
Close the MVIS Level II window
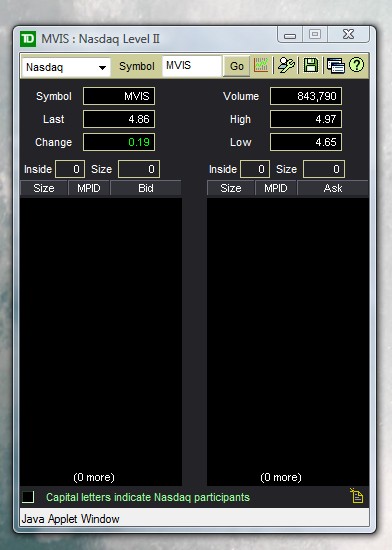click(x=348, y=34)
